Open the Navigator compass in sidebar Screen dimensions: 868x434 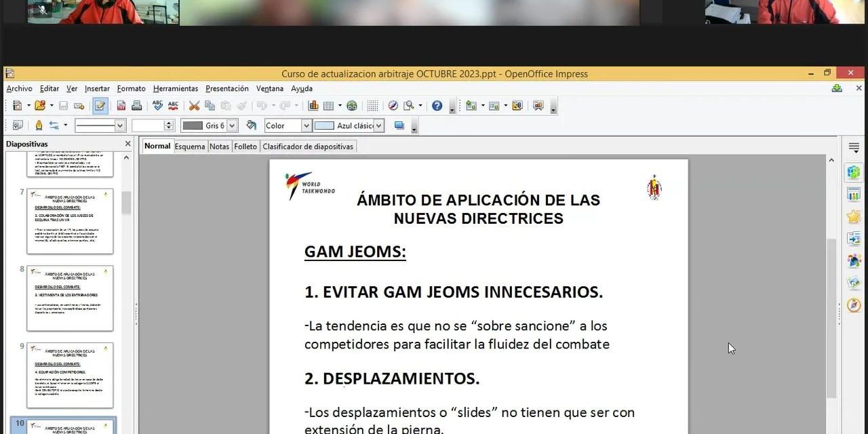tap(853, 305)
